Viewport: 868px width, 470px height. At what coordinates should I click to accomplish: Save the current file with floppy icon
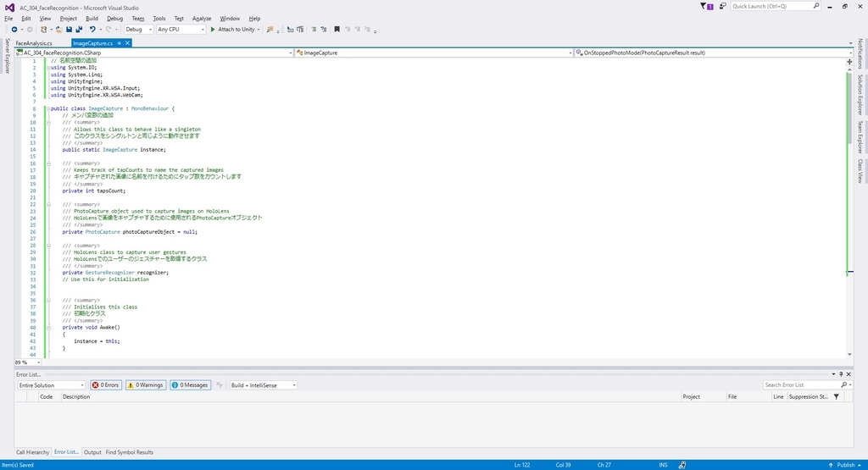click(x=70, y=30)
